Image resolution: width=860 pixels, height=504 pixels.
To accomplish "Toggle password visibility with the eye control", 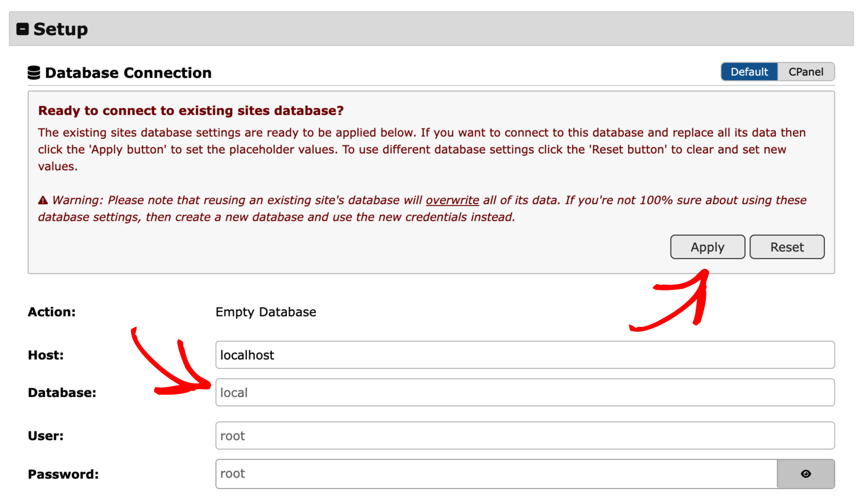I will 805,473.
